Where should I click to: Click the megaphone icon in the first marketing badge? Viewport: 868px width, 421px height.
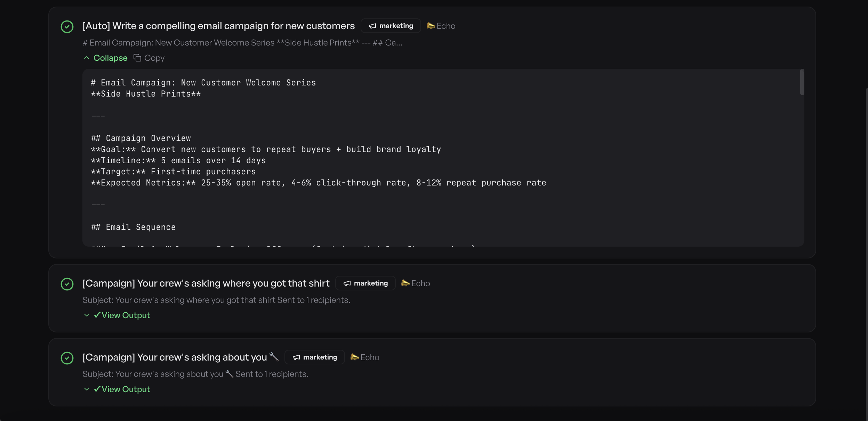click(x=371, y=26)
